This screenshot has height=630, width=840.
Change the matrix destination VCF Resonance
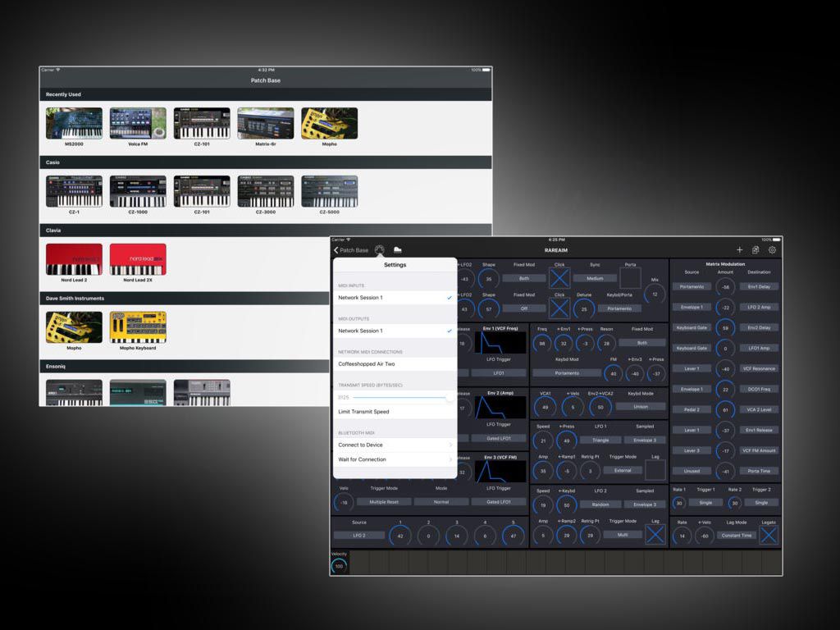point(759,368)
